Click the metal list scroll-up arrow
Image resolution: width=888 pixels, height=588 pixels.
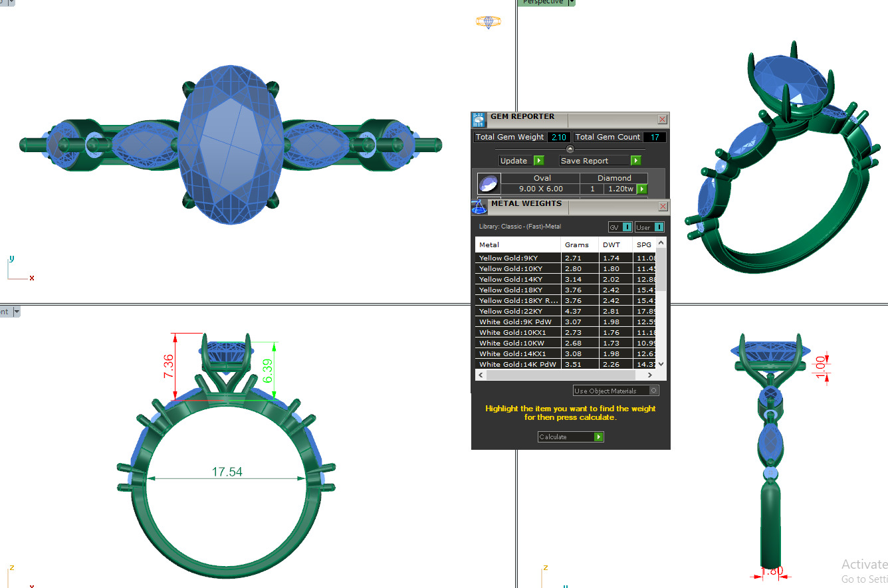[x=661, y=243]
